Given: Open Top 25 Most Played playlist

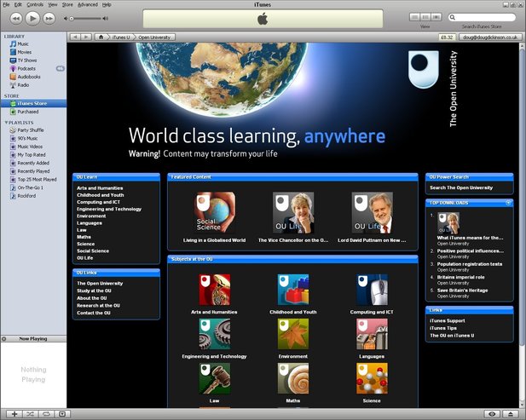Looking at the screenshot, I should 37,179.
